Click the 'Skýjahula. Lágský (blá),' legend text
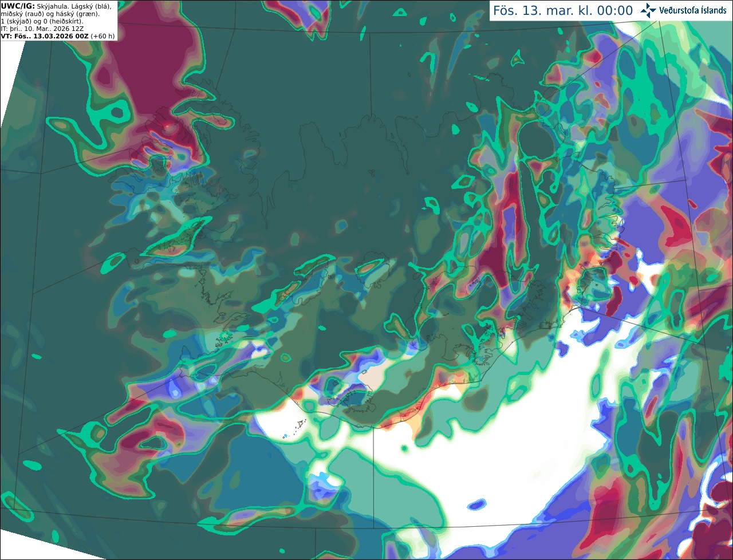This screenshot has width=733, height=560. (74, 6)
